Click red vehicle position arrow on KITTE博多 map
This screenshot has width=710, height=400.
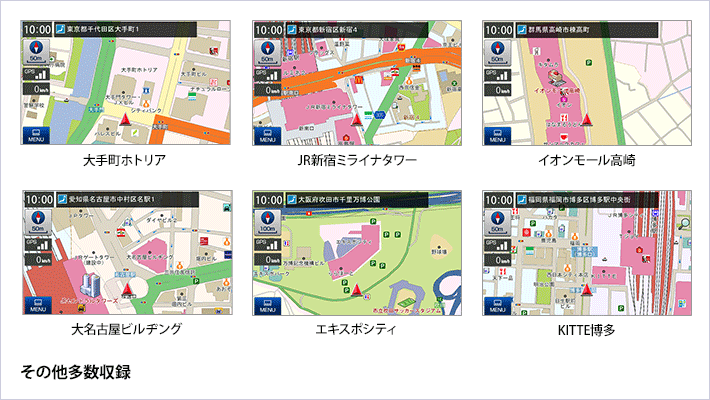(x=586, y=289)
